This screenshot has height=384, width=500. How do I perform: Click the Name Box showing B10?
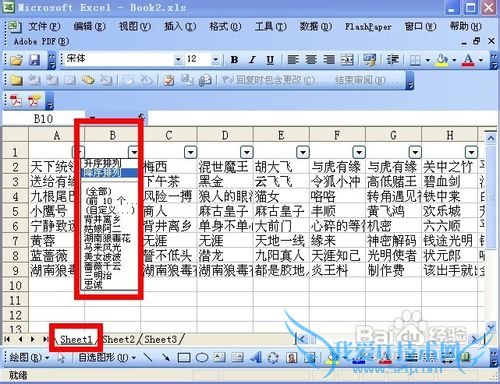pos(43,119)
